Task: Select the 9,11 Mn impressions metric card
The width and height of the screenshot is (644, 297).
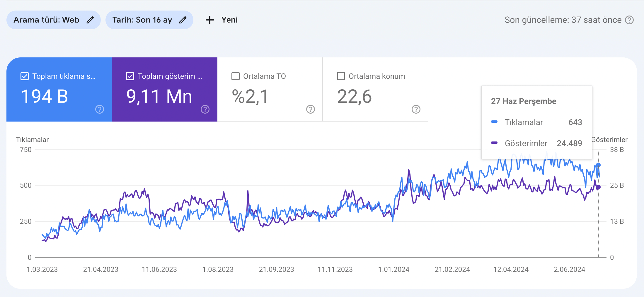Action: tap(165, 89)
